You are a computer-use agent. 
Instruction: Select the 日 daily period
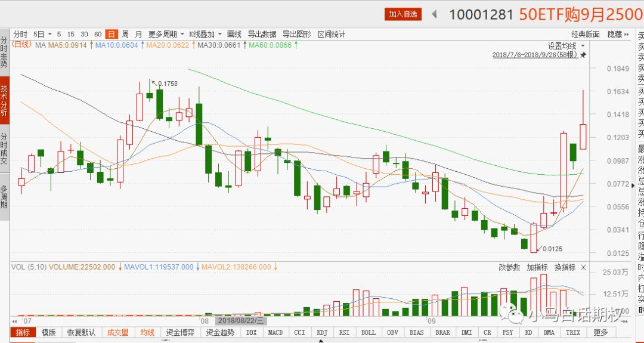tap(111, 34)
